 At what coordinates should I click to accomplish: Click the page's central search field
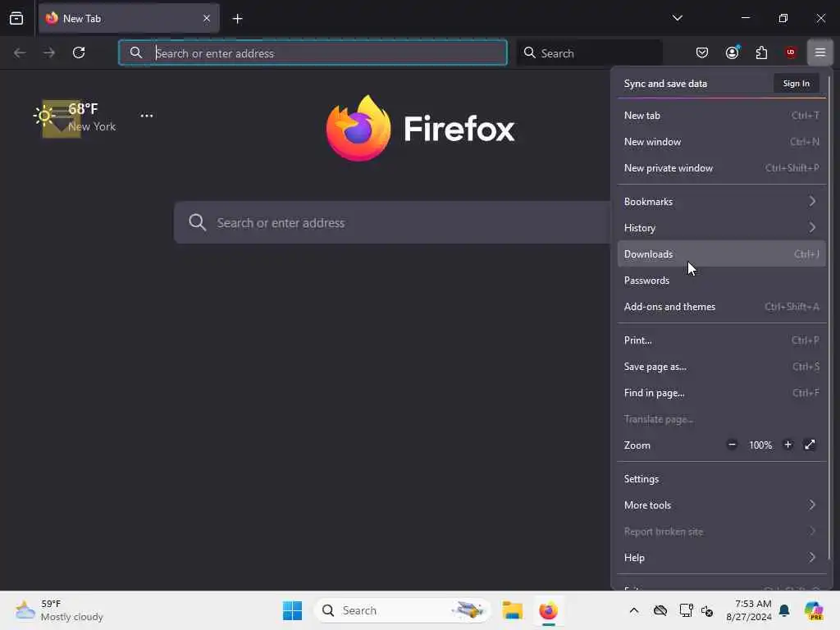pos(392,222)
